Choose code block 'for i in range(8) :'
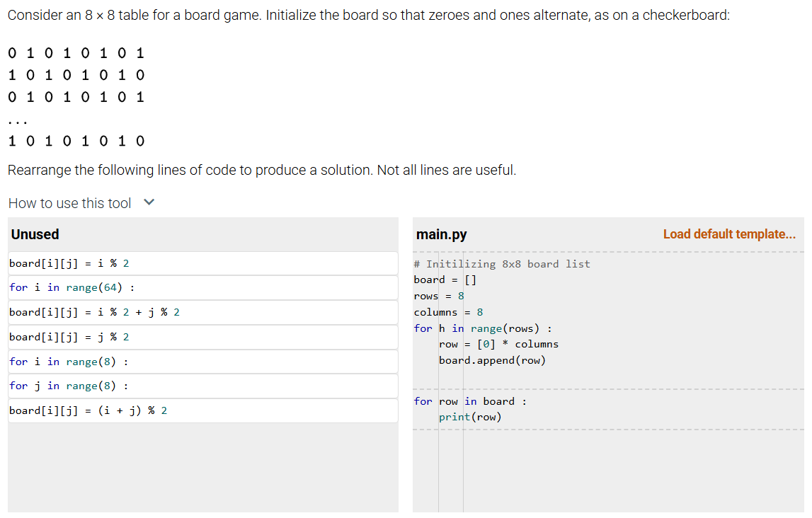The width and height of the screenshot is (812, 518). coord(203,362)
